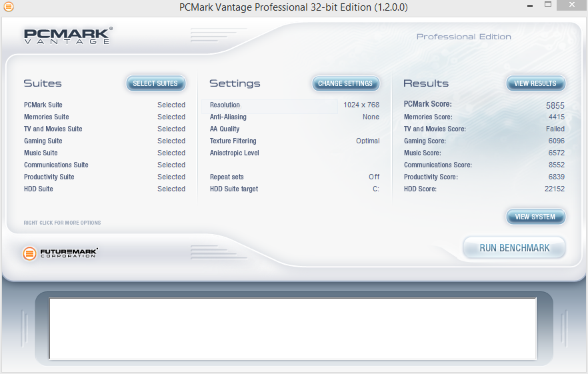Click the View System button
This screenshot has width=588, height=374.
click(x=535, y=217)
